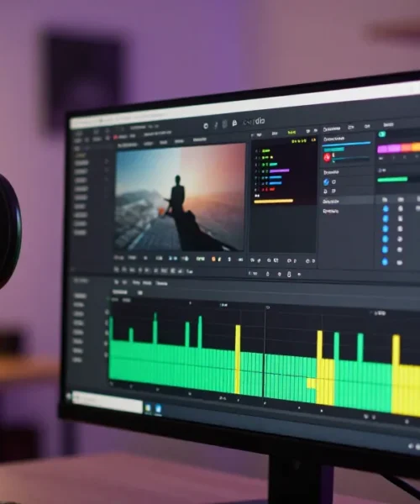Select the first tab above the timeline
This screenshot has width=420, height=504.
116,282
